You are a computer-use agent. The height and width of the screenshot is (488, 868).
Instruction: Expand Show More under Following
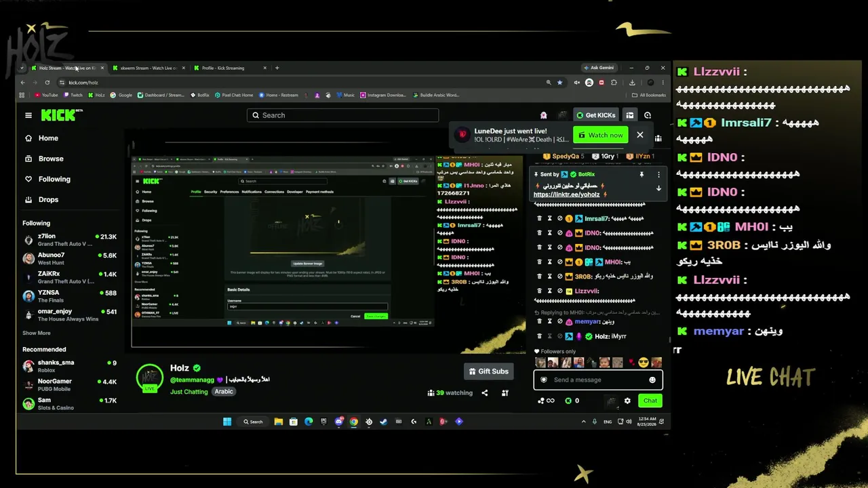tap(37, 333)
